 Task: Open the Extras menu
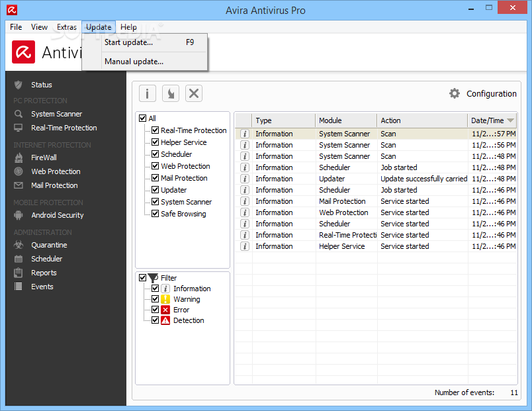(x=66, y=27)
